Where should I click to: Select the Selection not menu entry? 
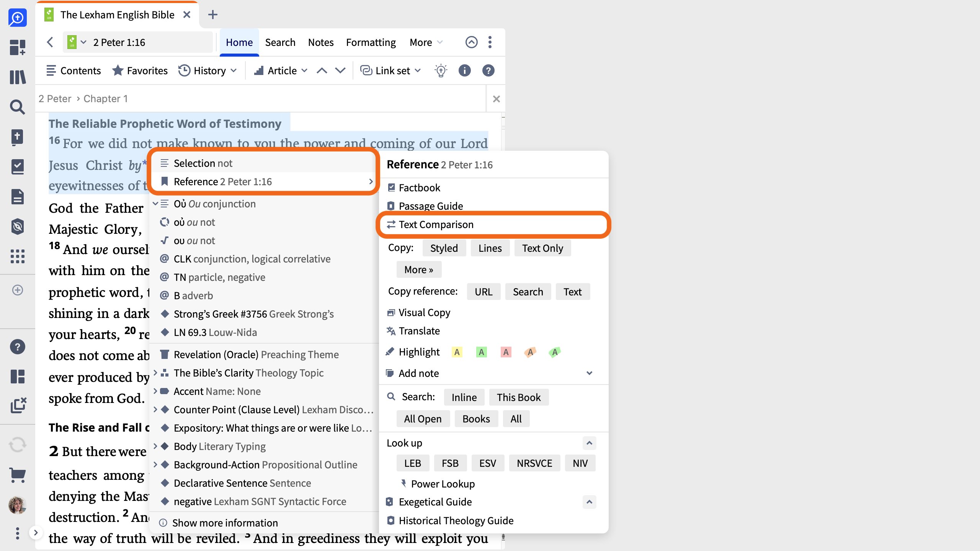pos(264,163)
